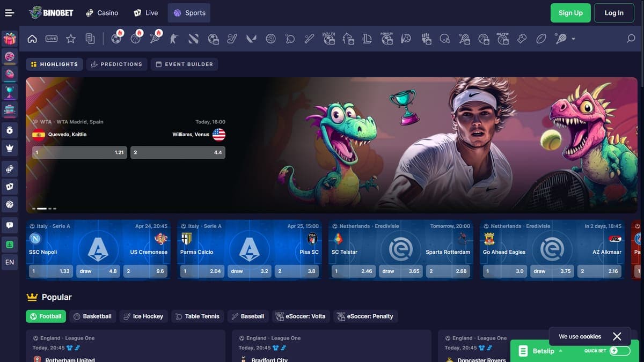
Task: Select the American football helmet icon
Action: click(444, 39)
